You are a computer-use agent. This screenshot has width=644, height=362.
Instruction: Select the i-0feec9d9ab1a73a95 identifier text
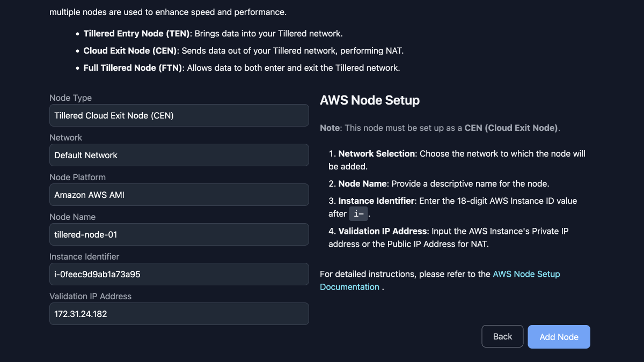[179, 274]
